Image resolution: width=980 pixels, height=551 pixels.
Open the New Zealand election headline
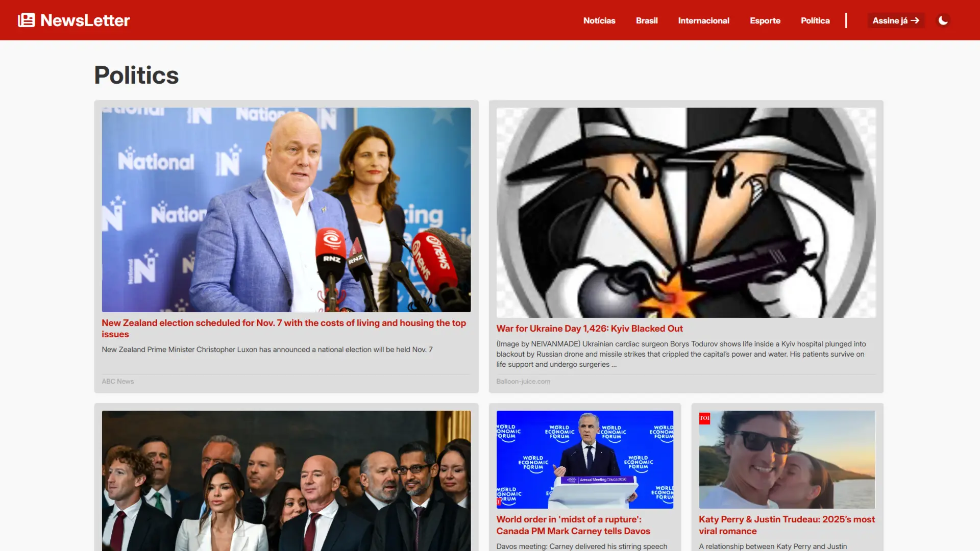284,329
